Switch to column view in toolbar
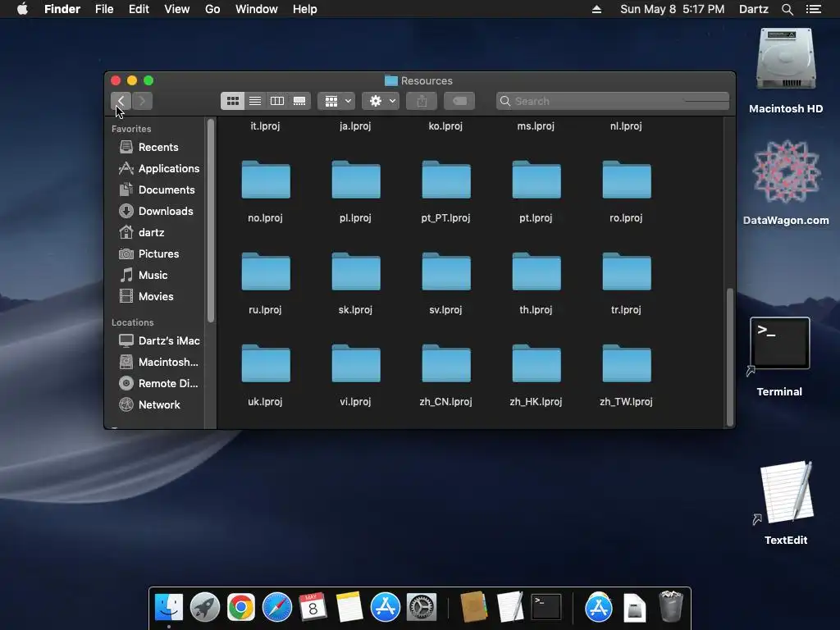 coord(277,101)
